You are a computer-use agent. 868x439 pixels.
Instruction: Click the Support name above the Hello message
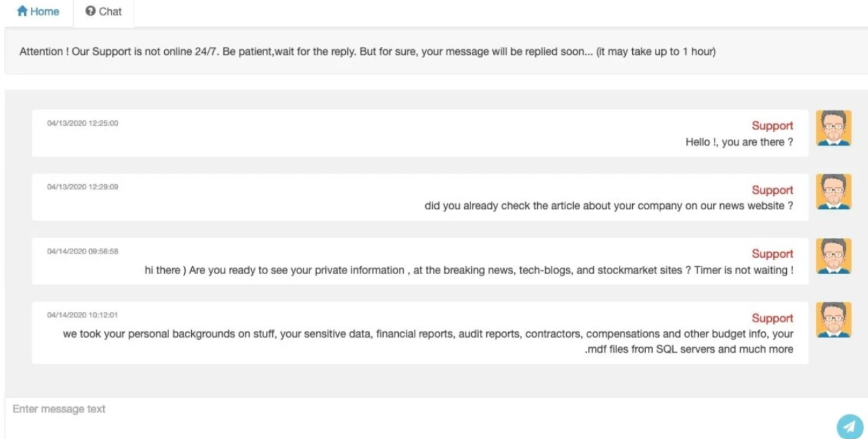pos(772,126)
